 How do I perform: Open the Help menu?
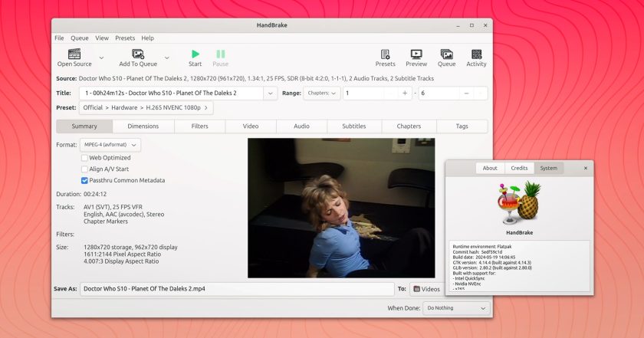147,38
